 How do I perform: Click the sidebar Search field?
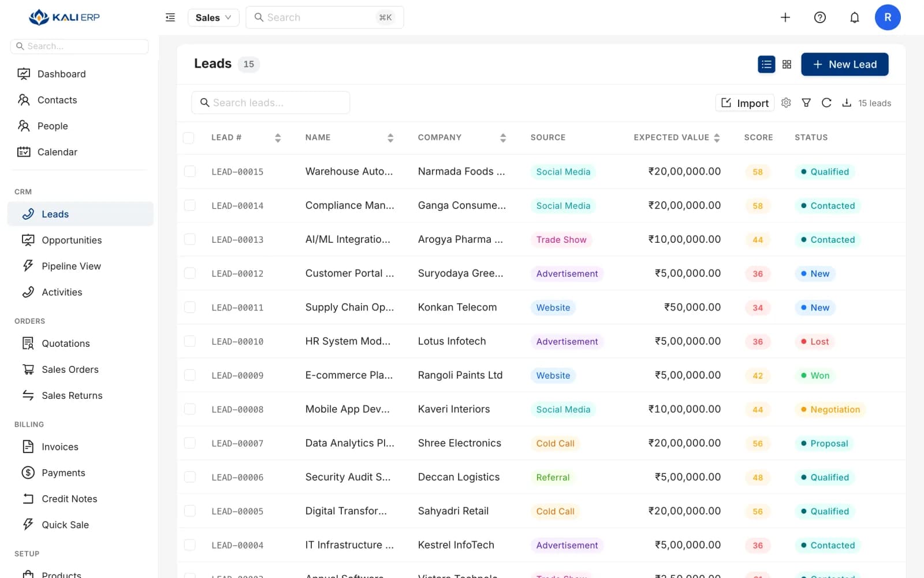click(x=79, y=46)
